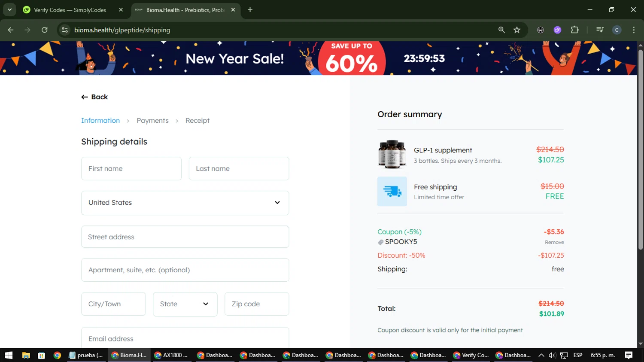The image size is (644, 362).
Task: Open the 6:55 p. m. taskbar clock
Action: click(603, 355)
